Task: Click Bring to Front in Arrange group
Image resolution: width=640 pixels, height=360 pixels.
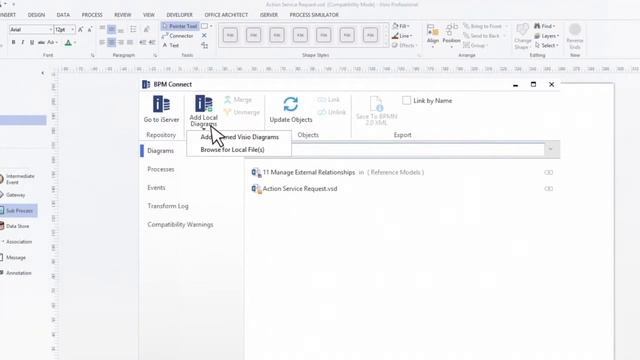Action: [482, 26]
